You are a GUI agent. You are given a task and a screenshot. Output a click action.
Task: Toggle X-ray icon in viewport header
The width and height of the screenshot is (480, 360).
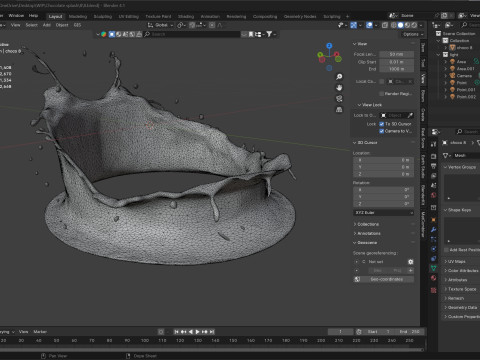[x=385, y=25]
